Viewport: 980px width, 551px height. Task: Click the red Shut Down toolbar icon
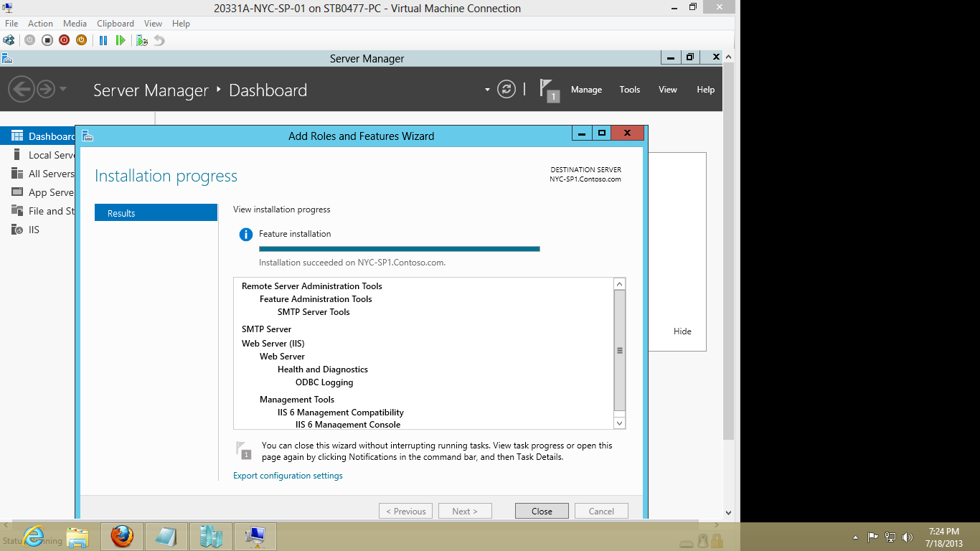[65, 40]
